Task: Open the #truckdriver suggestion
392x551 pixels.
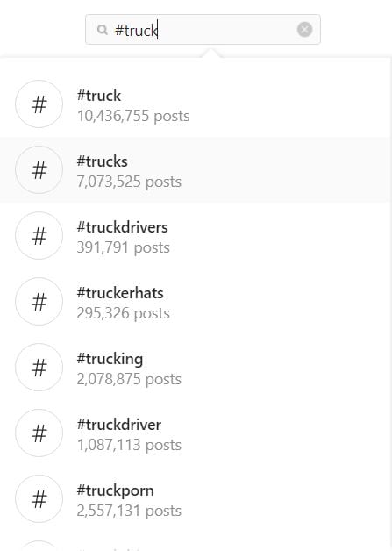Action: (196, 433)
